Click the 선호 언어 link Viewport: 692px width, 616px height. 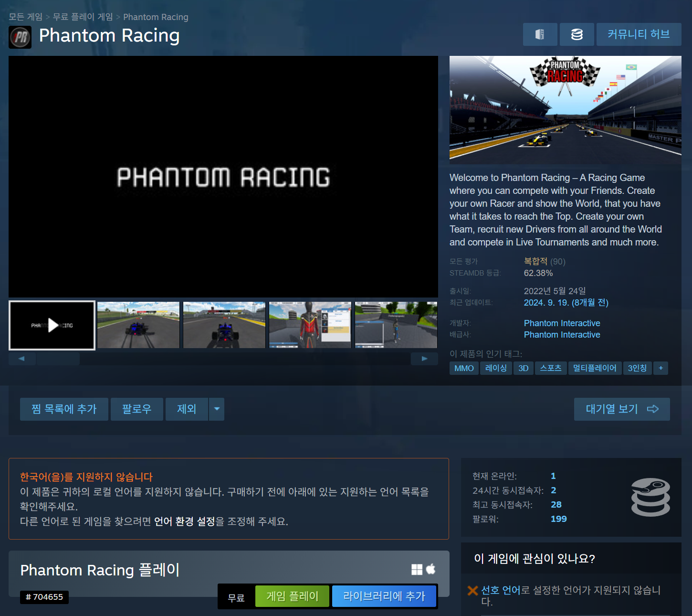pyautogui.click(x=501, y=591)
